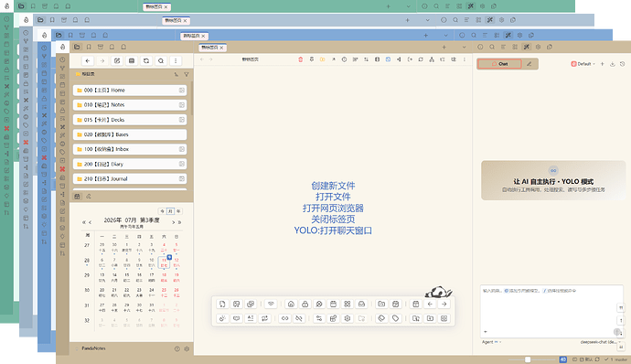The image size is (631, 364).
Task: Click the gear icon in the floating toolbar
Action: (x=348, y=318)
